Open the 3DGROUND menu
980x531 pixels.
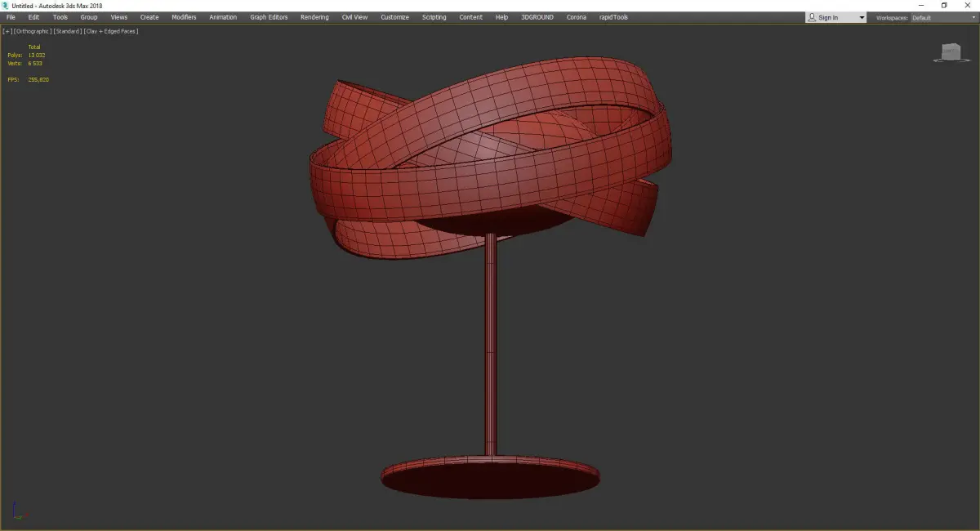pos(537,17)
